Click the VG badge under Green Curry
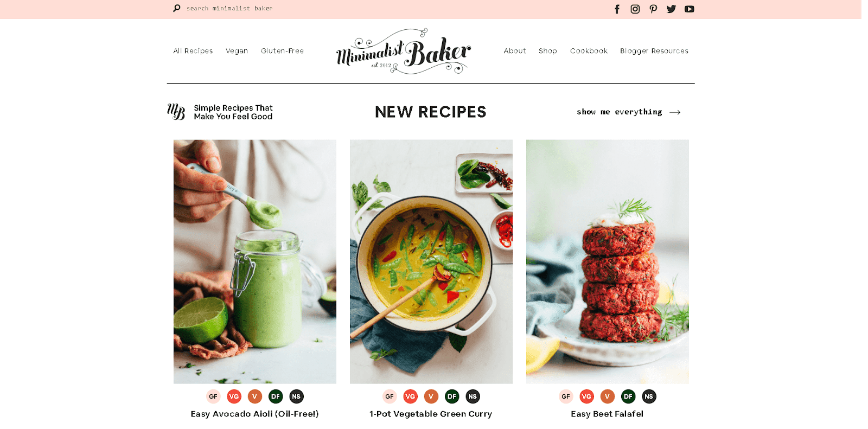The width and height of the screenshot is (868, 429). point(410,396)
